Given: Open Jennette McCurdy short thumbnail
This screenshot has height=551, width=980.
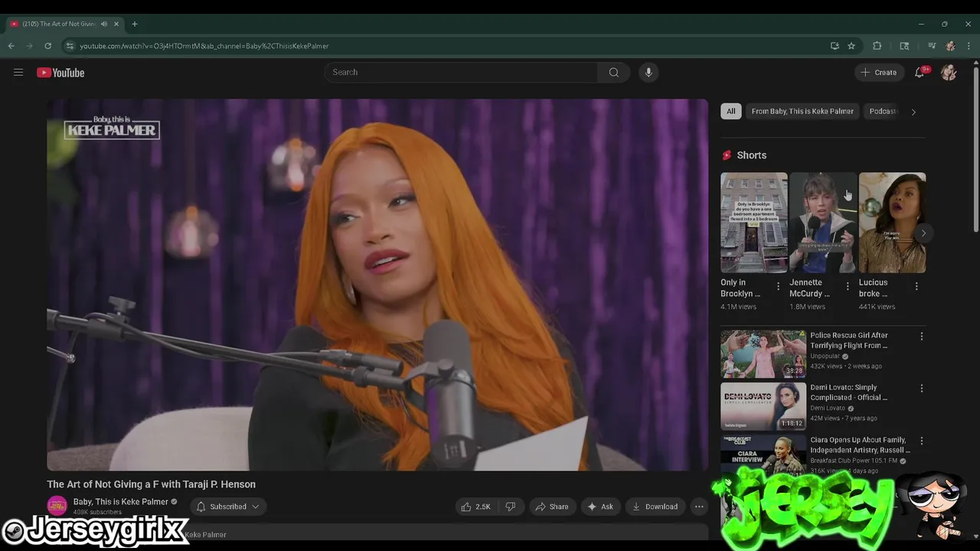Looking at the screenshot, I should 823,223.
